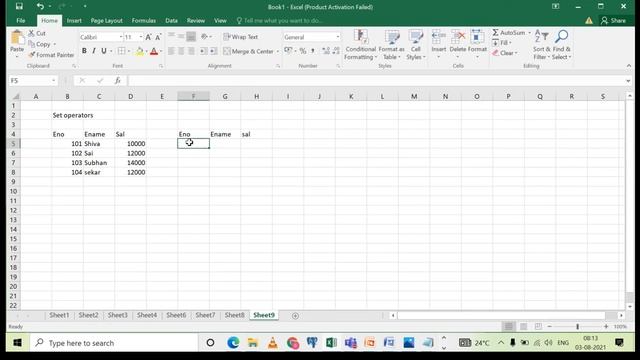Select the Format Painter tool
The image size is (640, 360).
click(51, 55)
